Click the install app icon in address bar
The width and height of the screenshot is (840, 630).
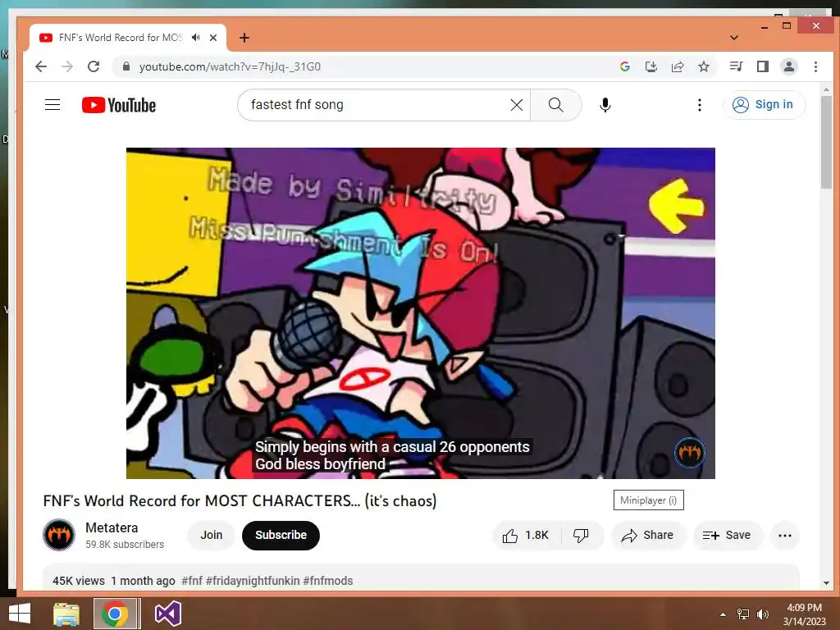point(651,66)
